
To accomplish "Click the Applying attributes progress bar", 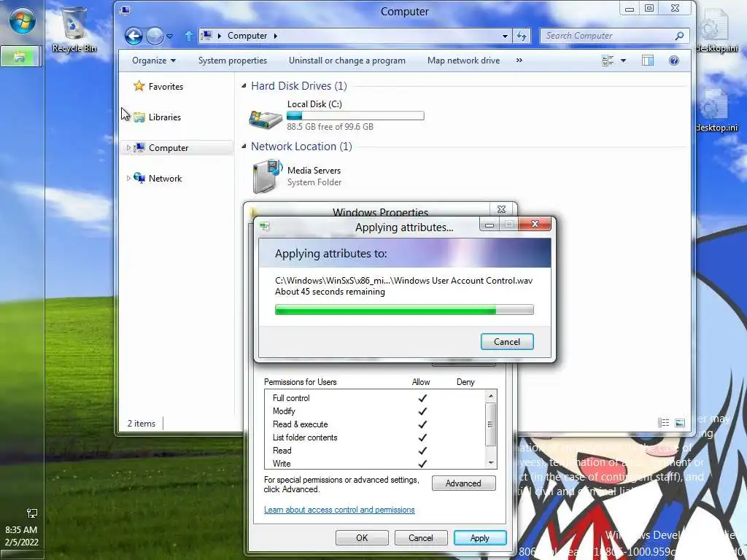I will 404,310.
